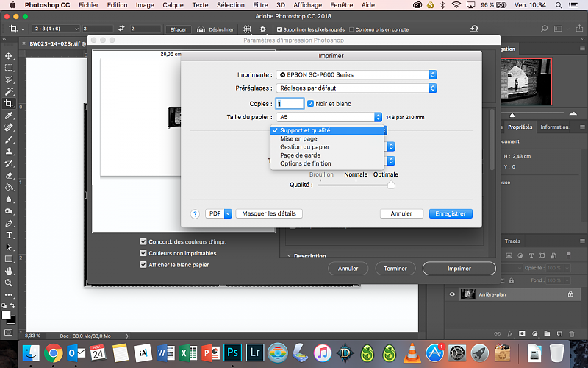Choose Gestion du papier option
588x368 pixels.
click(x=304, y=147)
